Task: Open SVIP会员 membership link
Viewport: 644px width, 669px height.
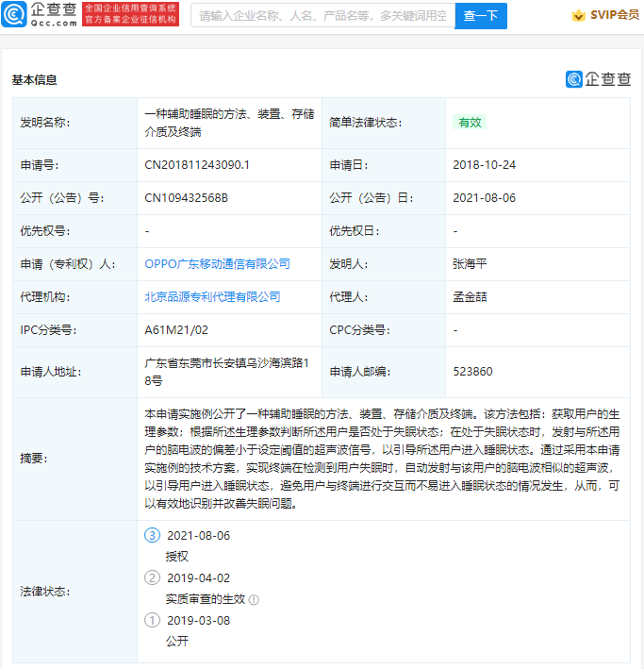Action: click(x=614, y=15)
